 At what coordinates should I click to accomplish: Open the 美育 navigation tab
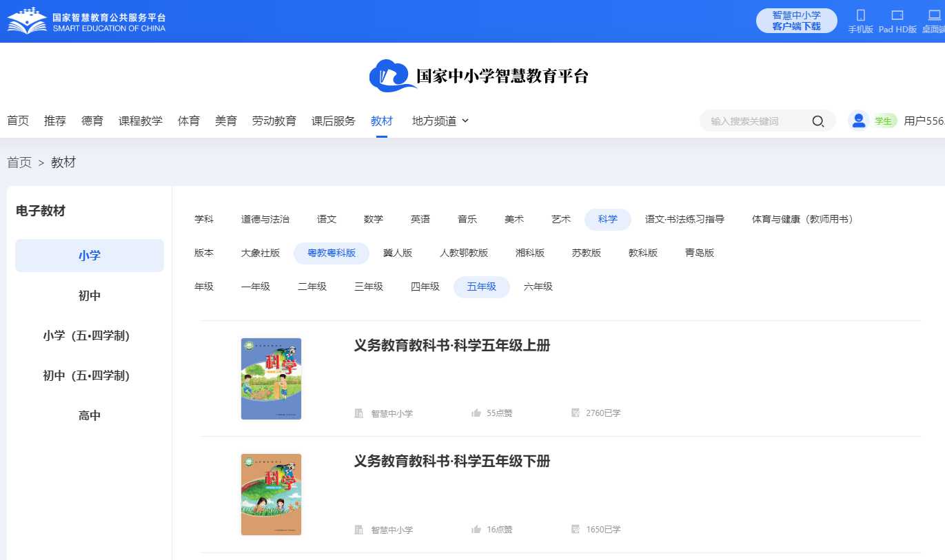tap(226, 121)
